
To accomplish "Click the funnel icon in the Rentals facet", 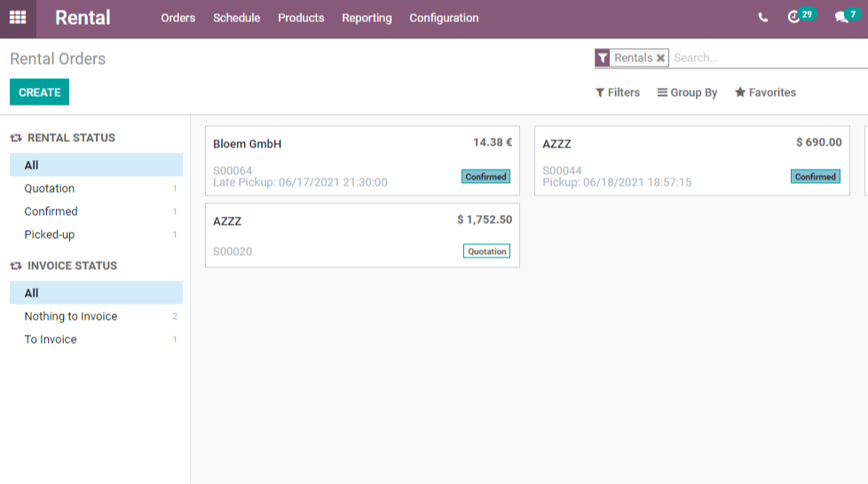I will pyautogui.click(x=603, y=58).
